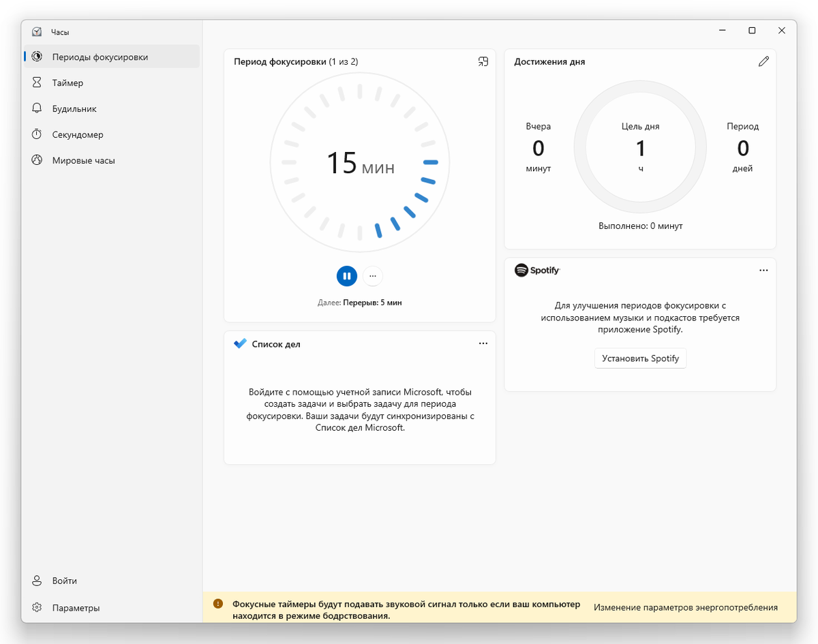Edit daily goal with pencil icon

763,61
